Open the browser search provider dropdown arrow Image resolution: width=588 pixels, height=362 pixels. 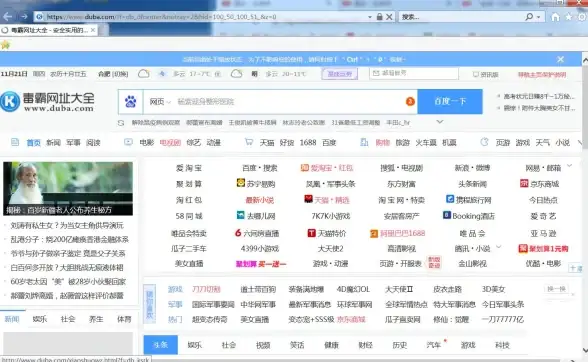[538, 17]
